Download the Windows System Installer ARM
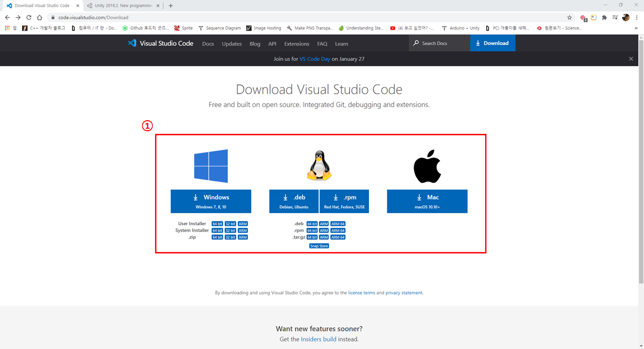 tap(243, 230)
